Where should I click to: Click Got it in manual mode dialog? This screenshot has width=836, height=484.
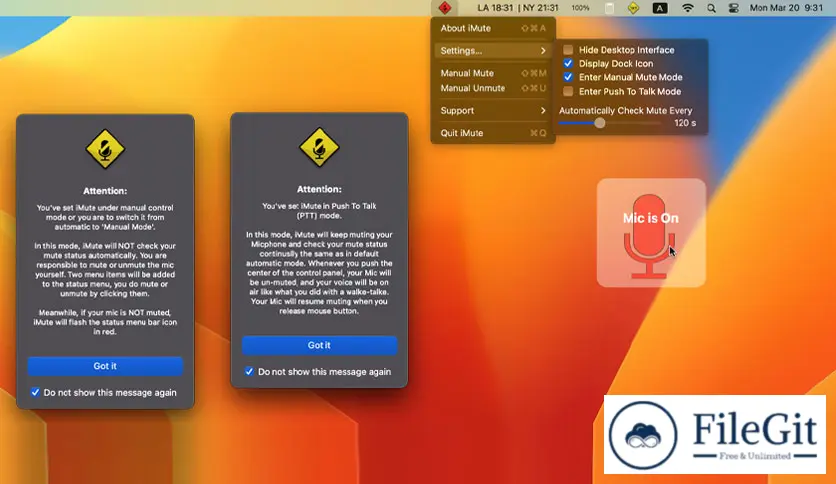click(105, 366)
